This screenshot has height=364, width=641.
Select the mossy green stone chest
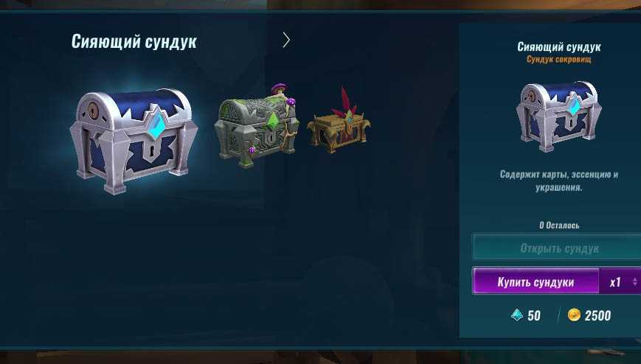click(x=257, y=127)
